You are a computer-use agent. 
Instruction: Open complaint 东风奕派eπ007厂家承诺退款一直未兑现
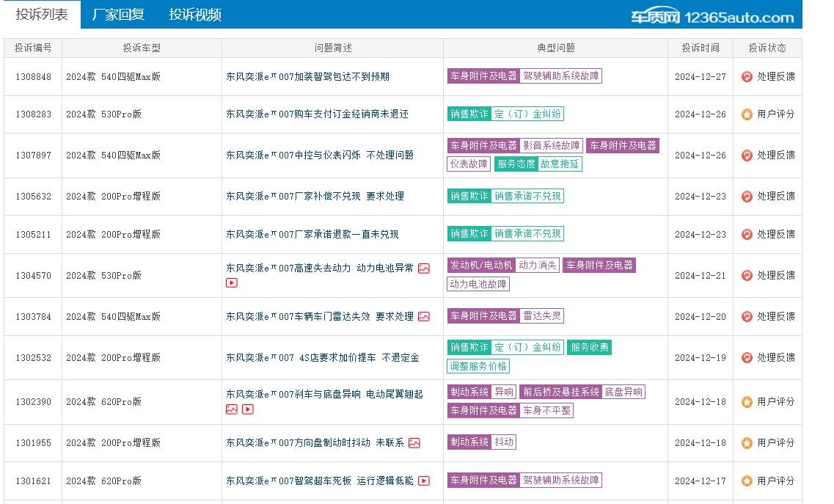click(312, 234)
